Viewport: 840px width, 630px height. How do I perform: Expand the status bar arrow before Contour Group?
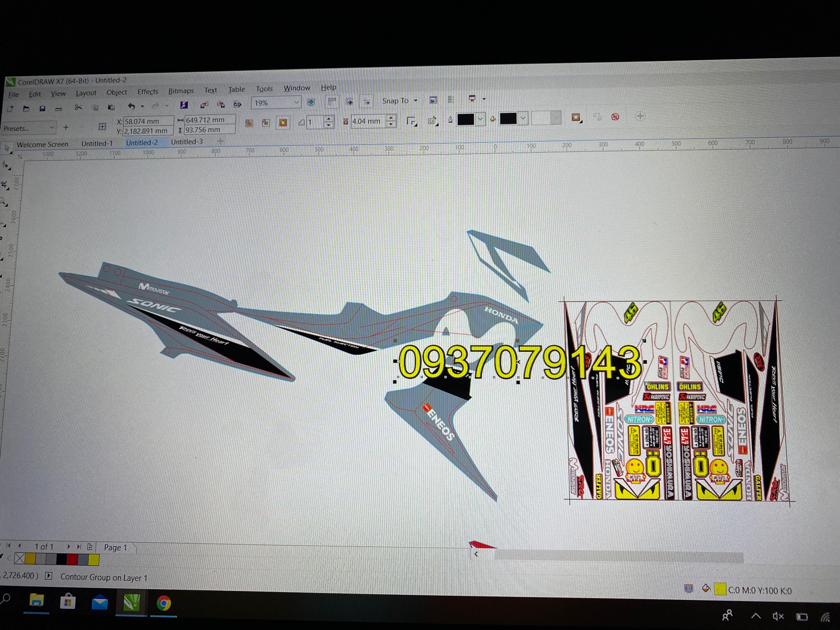coord(49,575)
